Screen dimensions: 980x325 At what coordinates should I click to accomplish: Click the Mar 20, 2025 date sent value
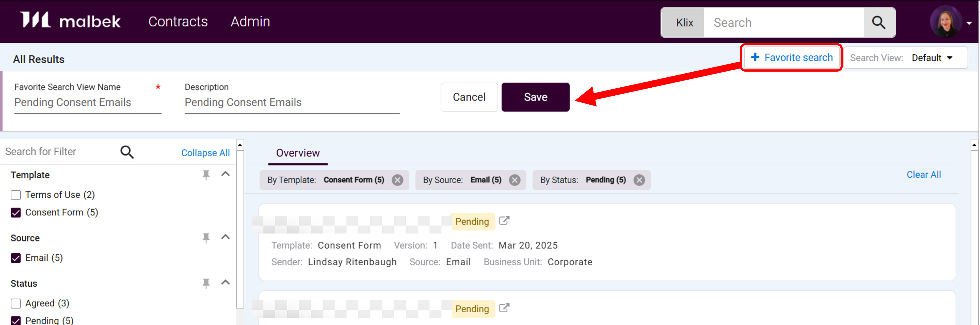(528, 245)
